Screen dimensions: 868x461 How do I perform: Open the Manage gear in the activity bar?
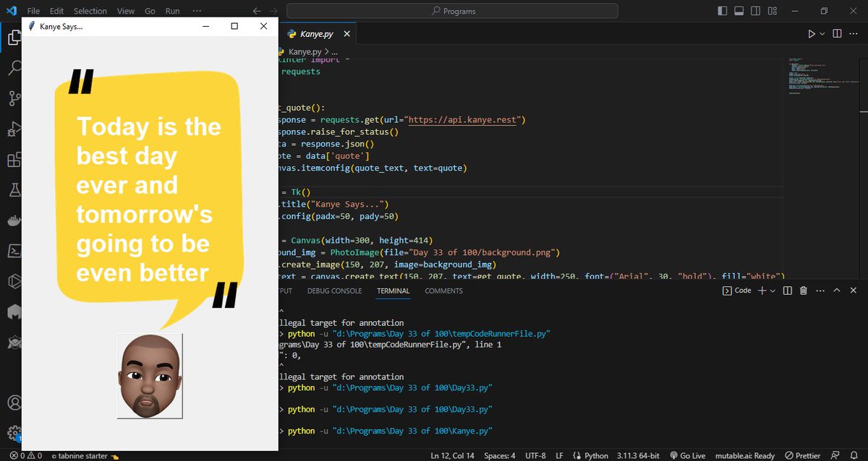pyautogui.click(x=13, y=433)
